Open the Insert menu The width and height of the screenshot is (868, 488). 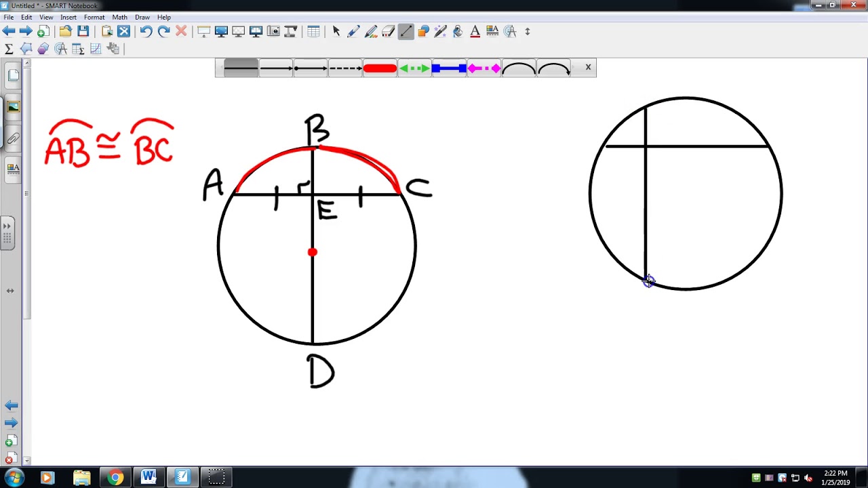68,17
